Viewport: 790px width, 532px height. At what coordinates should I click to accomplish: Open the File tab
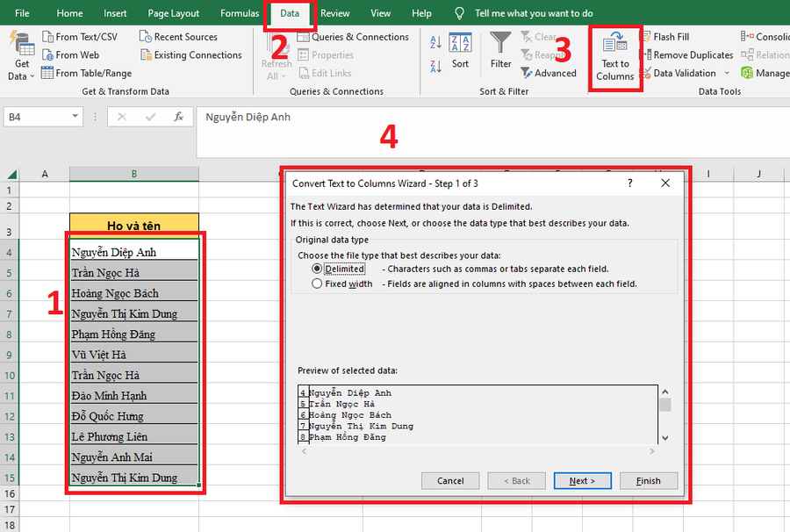(22, 13)
